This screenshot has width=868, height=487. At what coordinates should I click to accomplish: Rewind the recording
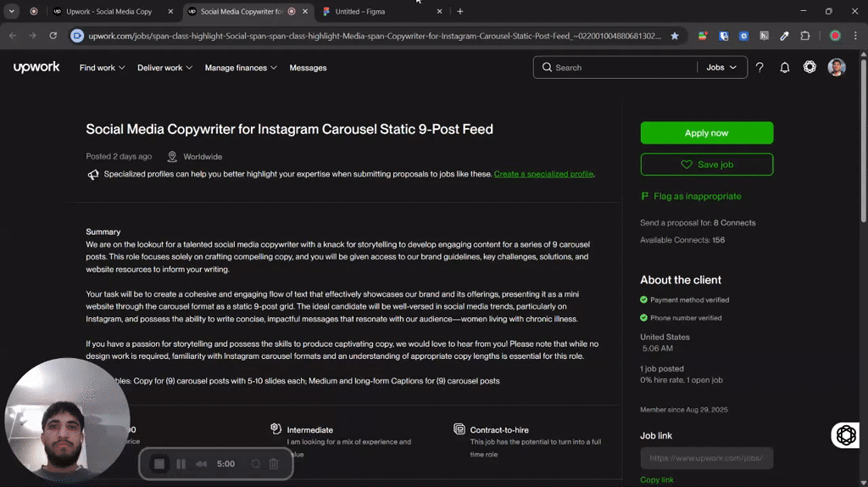click(x=202, y=464)
